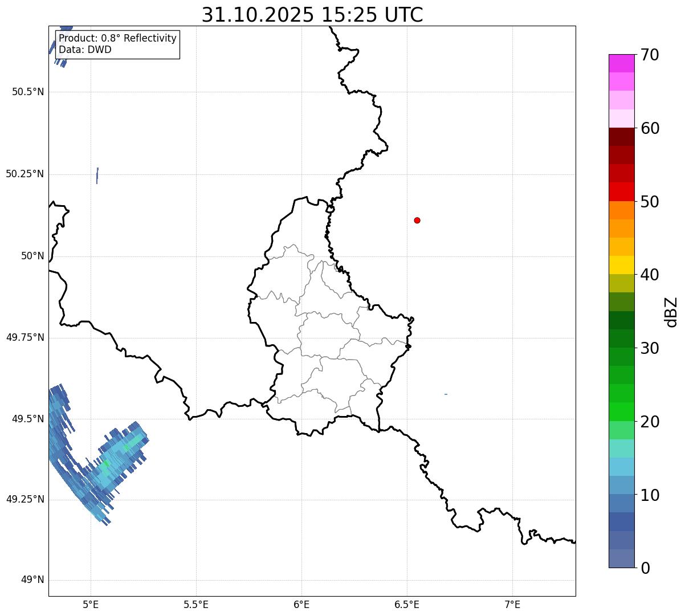The height and width of the screenshot is (616, 685).
Task: Click the yellow colorbar segment at 40
Action: (621, 266)
